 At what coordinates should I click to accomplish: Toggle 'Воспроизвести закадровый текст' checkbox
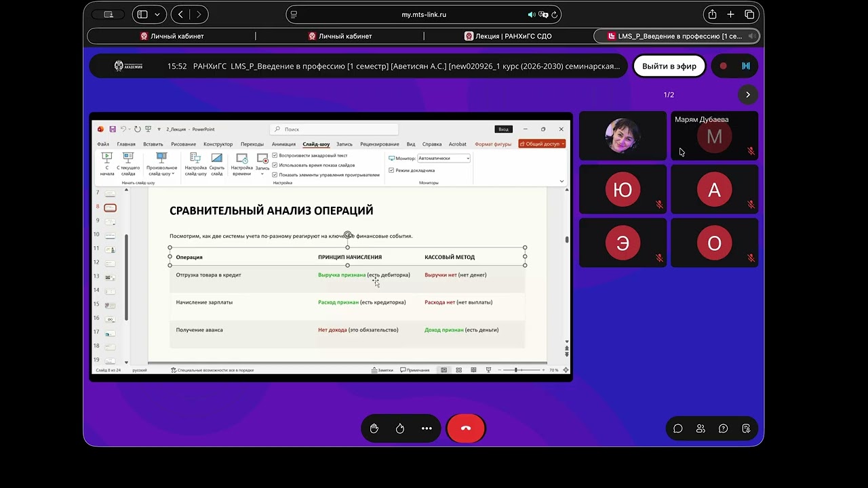[275, 155]
